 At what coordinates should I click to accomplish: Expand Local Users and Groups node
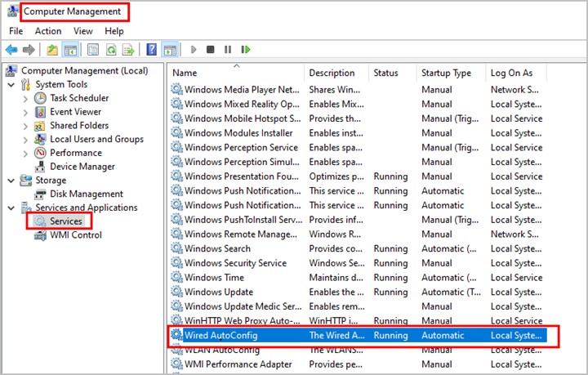pyautogui.click(x=25, y=140)
